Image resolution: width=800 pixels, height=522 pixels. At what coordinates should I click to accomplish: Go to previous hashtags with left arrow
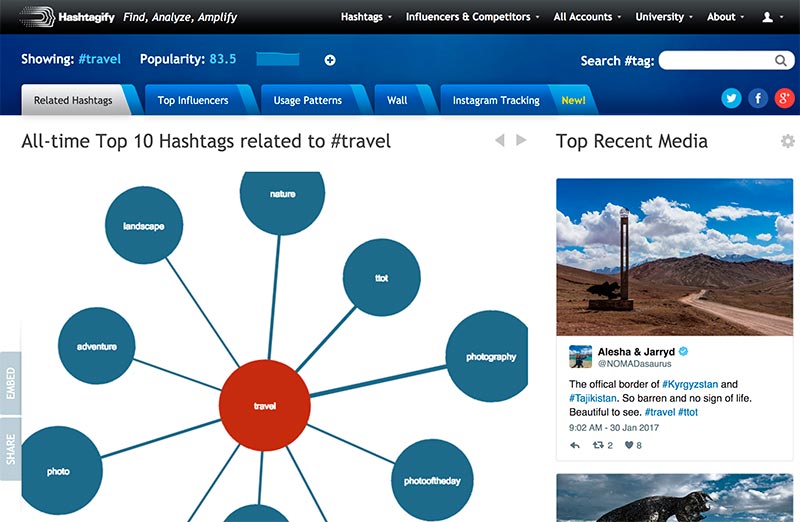point(500,140)
